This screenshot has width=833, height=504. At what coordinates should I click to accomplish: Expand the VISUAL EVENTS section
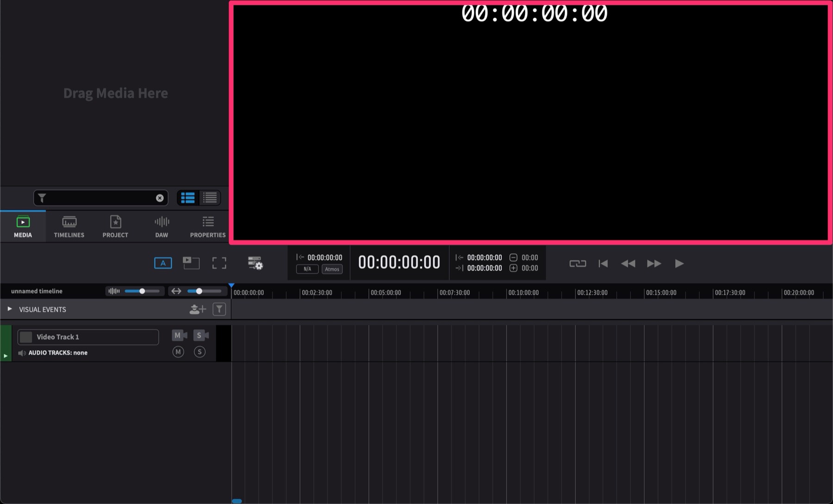[x=9, y=309]
